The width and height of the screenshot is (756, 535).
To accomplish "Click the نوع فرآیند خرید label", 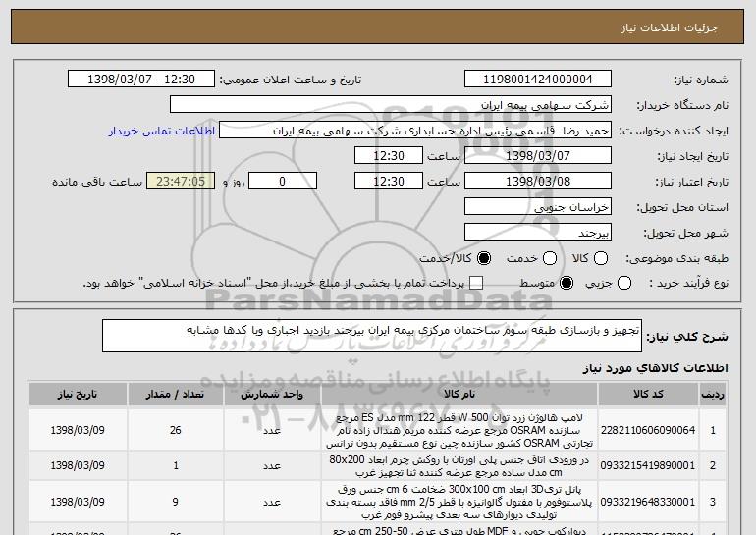I will [x=689, y=284].
